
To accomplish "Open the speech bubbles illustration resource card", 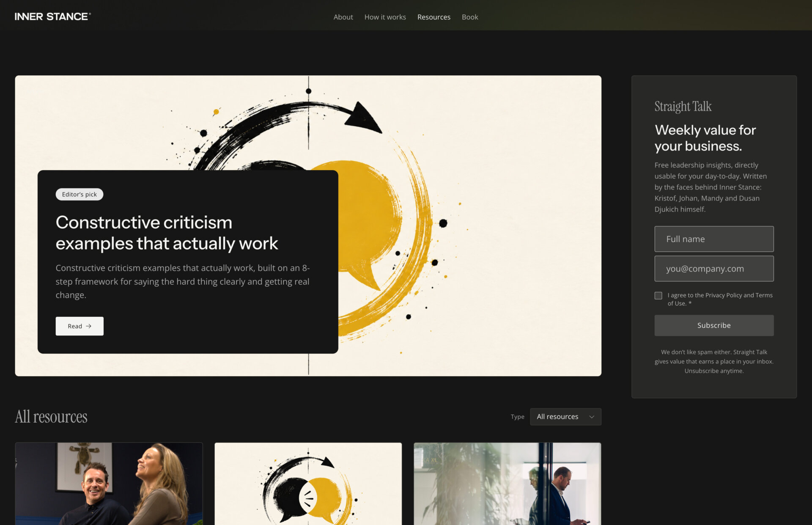I will (308, 484).
